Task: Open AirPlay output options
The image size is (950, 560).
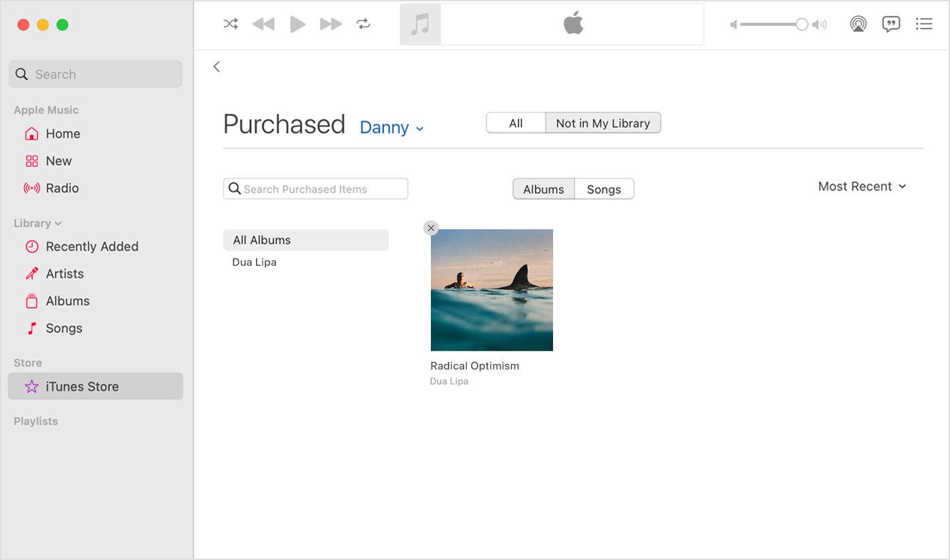Action: tap(858, 24)
